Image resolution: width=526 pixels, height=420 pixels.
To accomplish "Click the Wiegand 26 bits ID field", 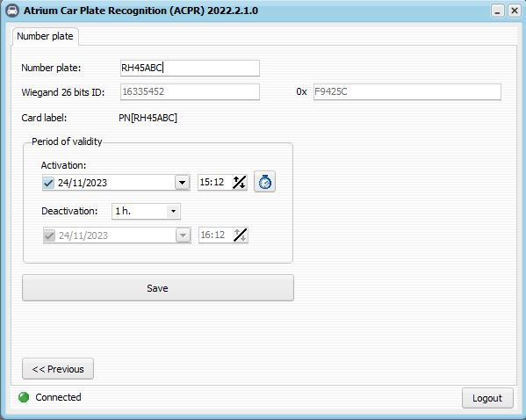I will point(190,92).
